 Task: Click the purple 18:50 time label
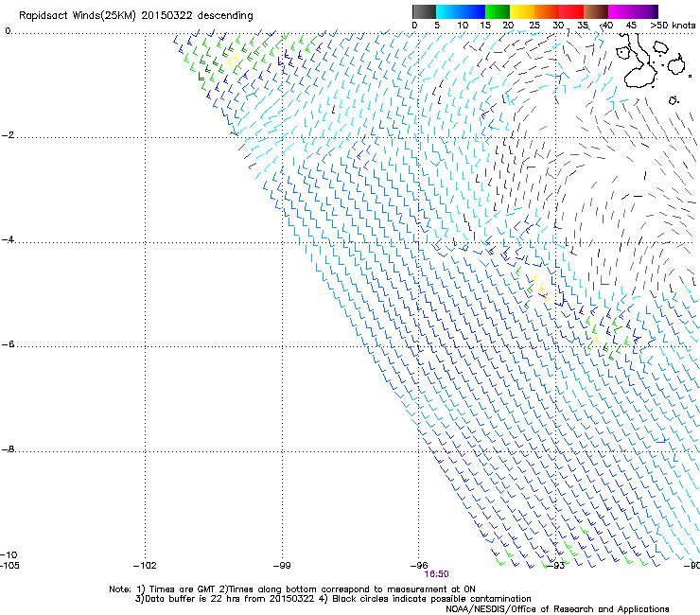click(436, 574)
